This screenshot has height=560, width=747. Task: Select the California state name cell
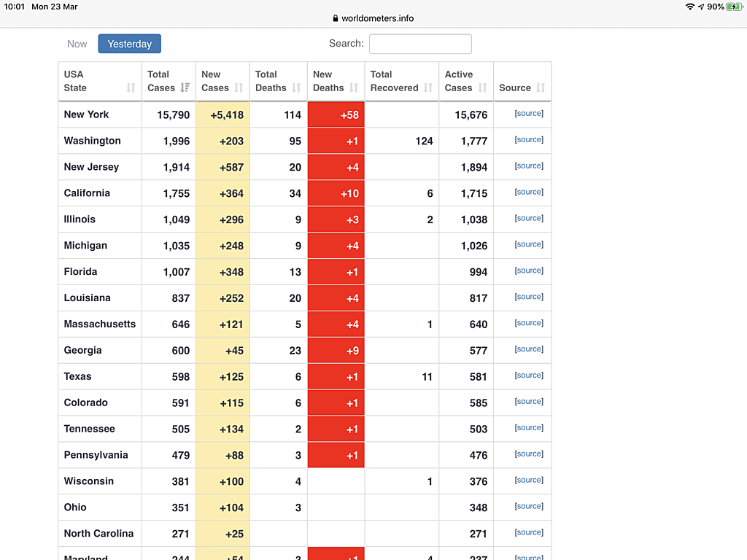pyautogui.click(x=100, y=192)
